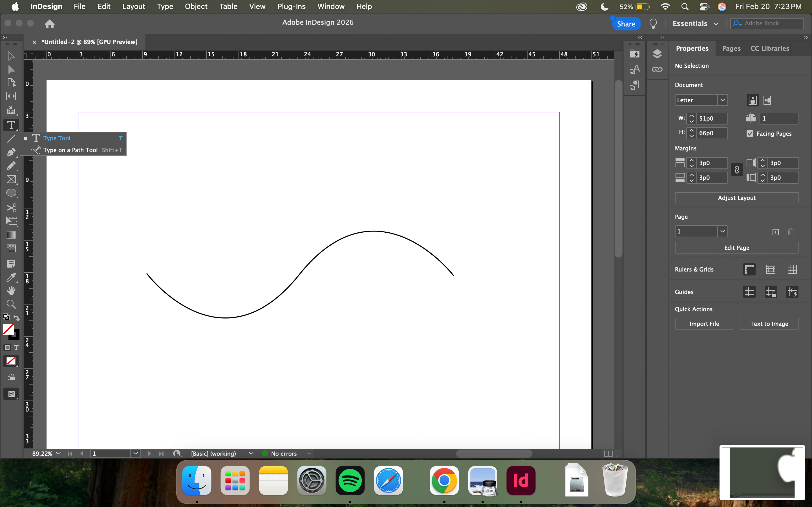Pick the Rectangle Frame tool
The width and height of the screenshot is (812, 507).
click(11, 179)
